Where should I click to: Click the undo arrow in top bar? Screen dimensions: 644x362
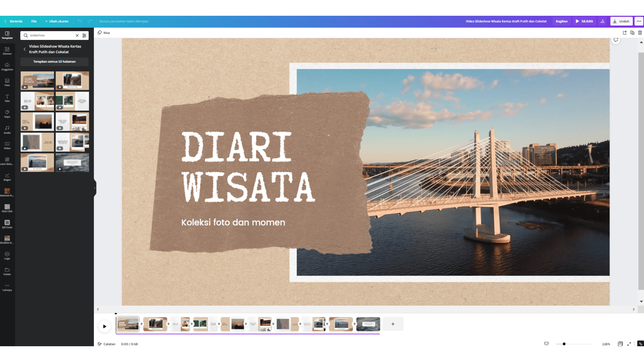80,21
